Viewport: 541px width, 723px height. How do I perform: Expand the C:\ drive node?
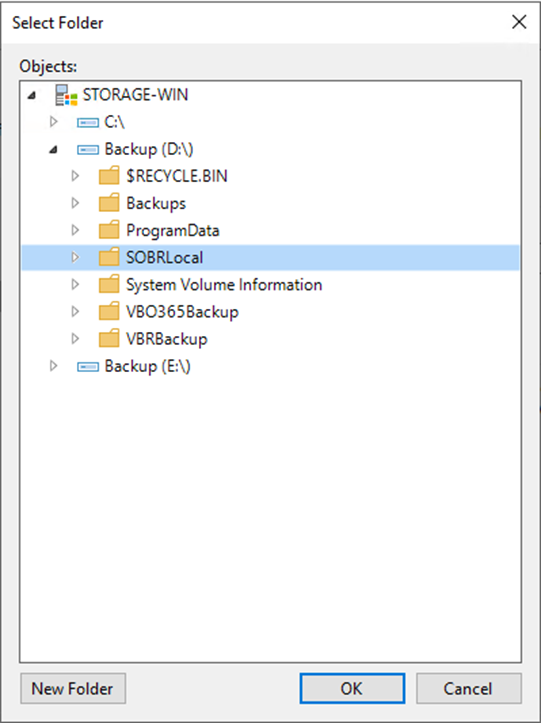(x=54, y=122)
